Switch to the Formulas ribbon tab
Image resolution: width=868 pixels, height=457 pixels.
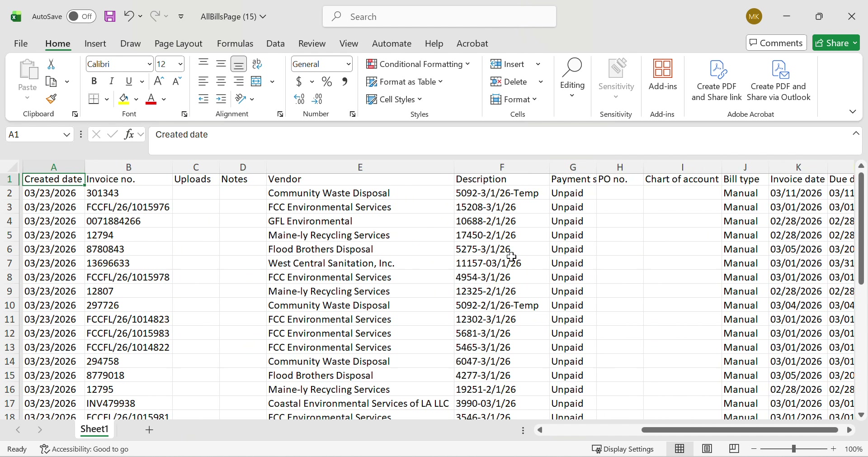click(x=235, y=43)
